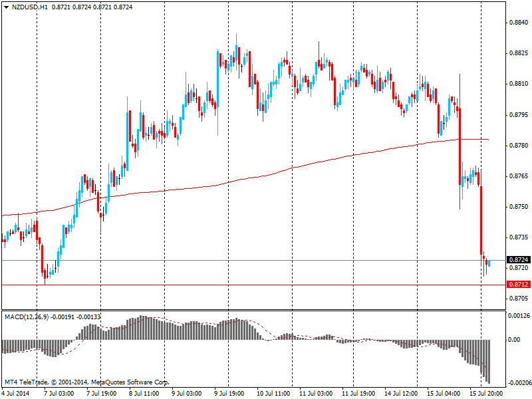Image resolution: width=532 pixels, height=399 pixels.
Task: Click the 8 Jul 11:00 time label
Action: 144,394
